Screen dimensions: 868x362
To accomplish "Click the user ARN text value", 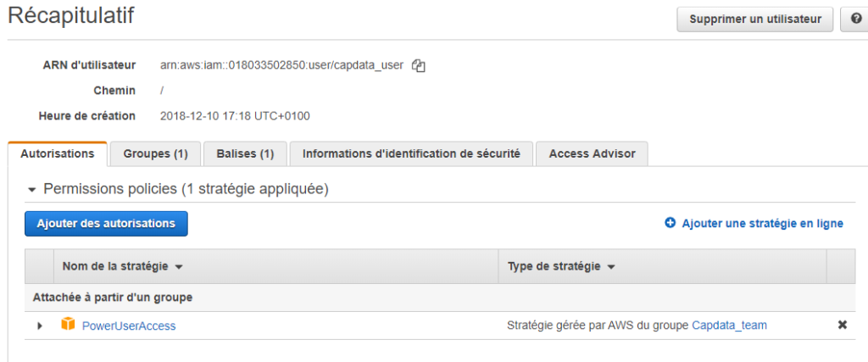I will click(281, 65).
